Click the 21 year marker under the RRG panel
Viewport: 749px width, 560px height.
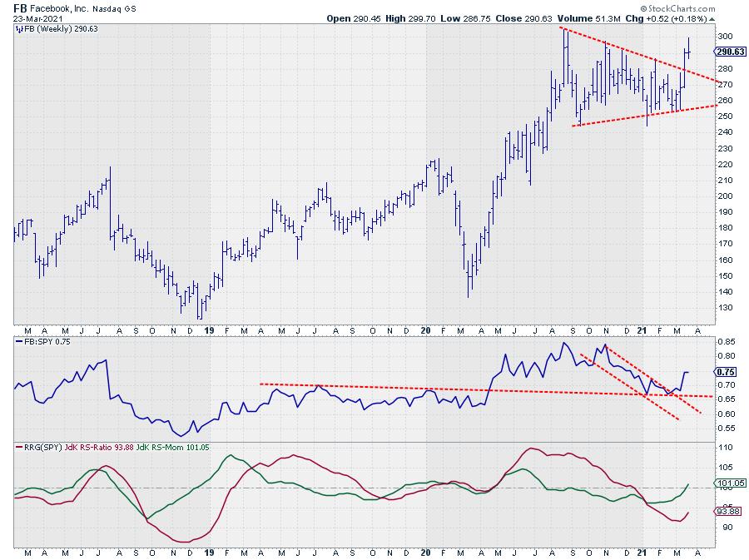(x=642, y=553)
